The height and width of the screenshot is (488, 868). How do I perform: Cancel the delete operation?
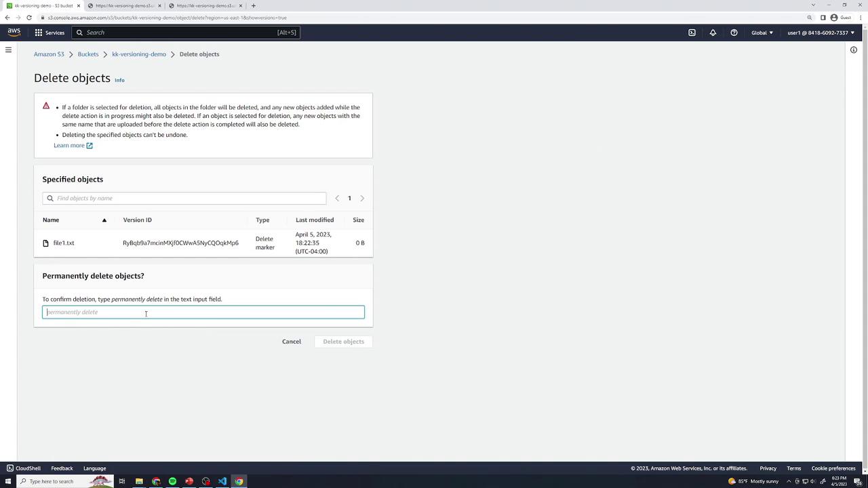coord(292,342)
